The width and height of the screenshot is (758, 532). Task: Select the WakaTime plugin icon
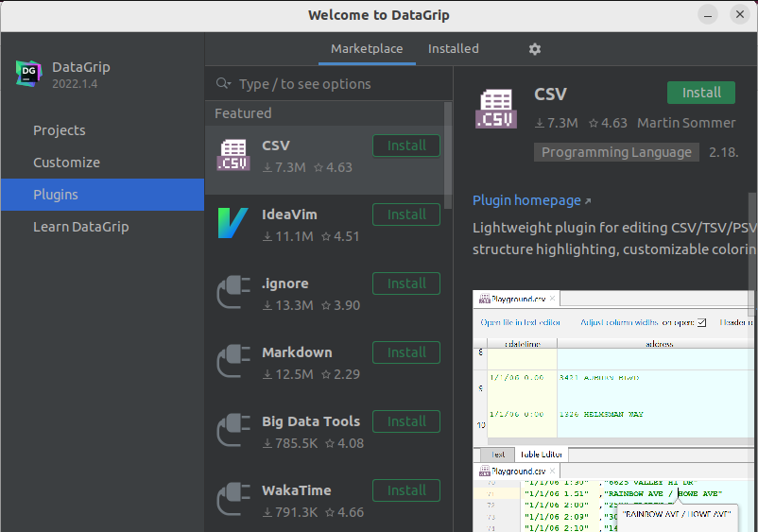coord(233,499)
